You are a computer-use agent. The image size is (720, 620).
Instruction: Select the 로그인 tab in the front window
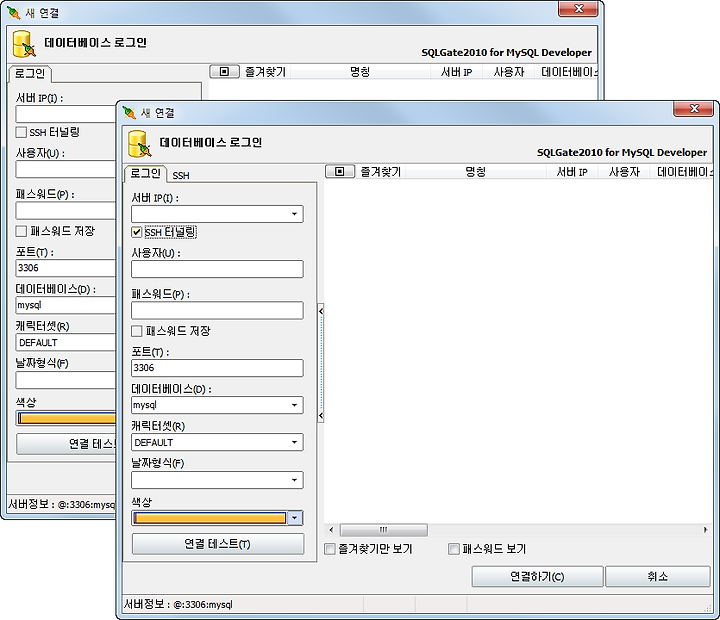tap(145, 174)
